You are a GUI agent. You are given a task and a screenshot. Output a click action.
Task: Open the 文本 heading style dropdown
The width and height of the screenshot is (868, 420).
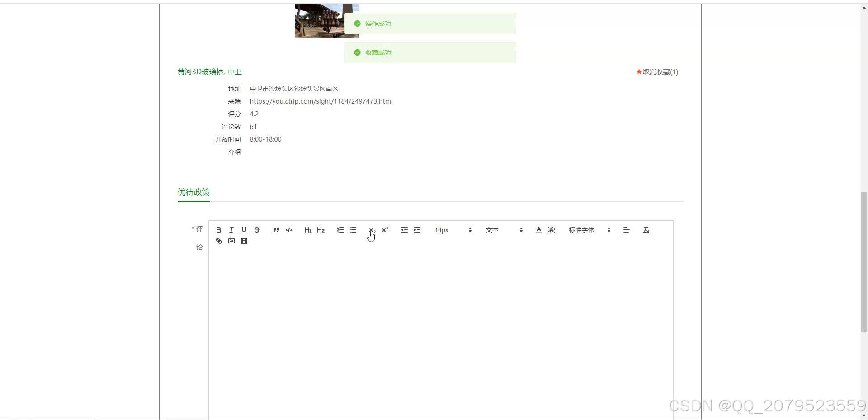click(x=504, y=230)
